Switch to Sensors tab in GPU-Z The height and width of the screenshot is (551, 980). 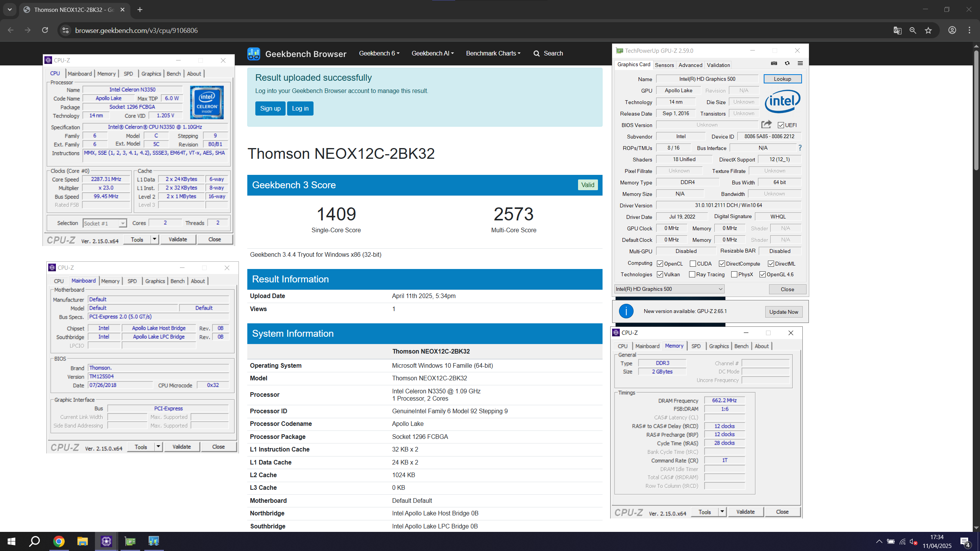664,65
